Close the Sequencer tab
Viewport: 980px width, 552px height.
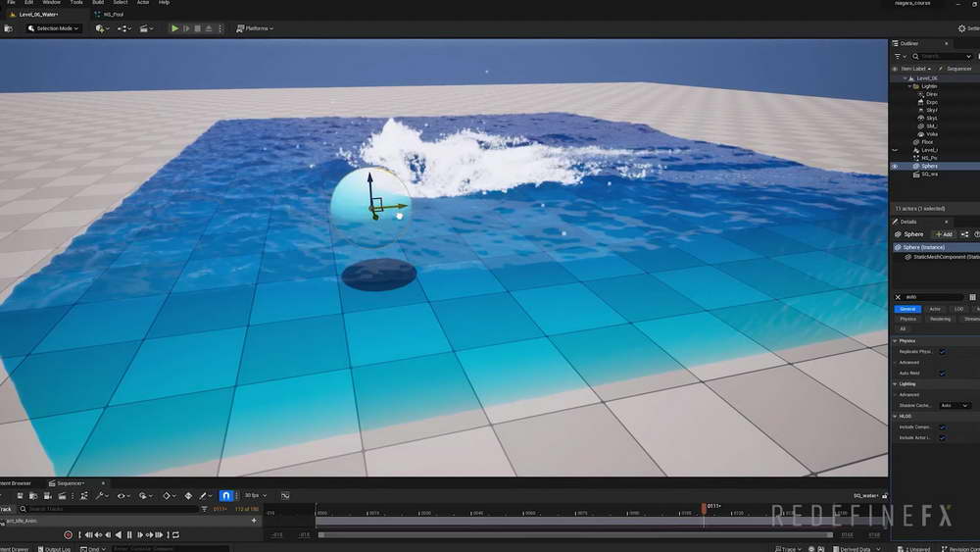[x=103, y=483]
